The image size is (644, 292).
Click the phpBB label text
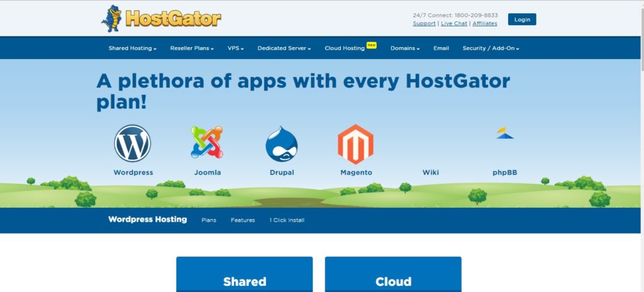505,173
